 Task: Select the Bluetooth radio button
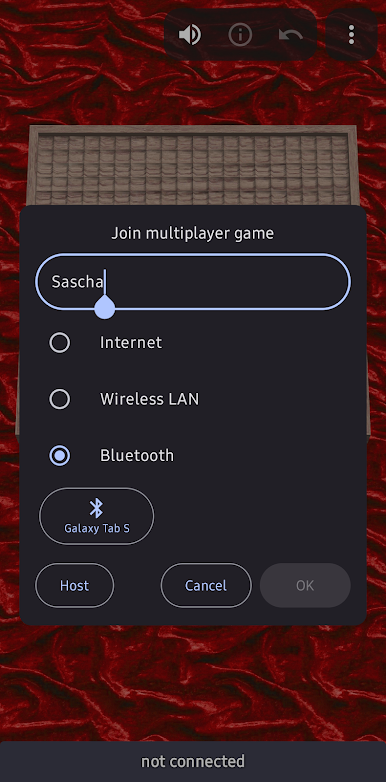pos(60,455)
